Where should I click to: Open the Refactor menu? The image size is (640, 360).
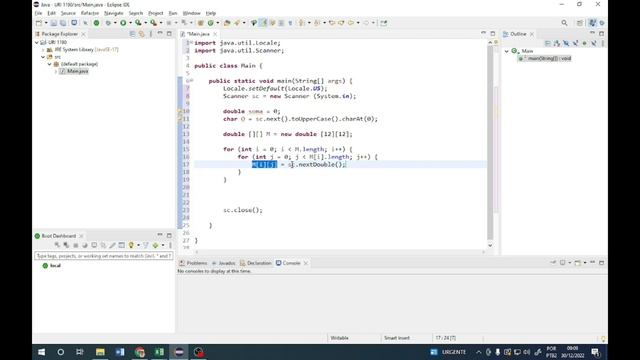[x=90, y=13]
